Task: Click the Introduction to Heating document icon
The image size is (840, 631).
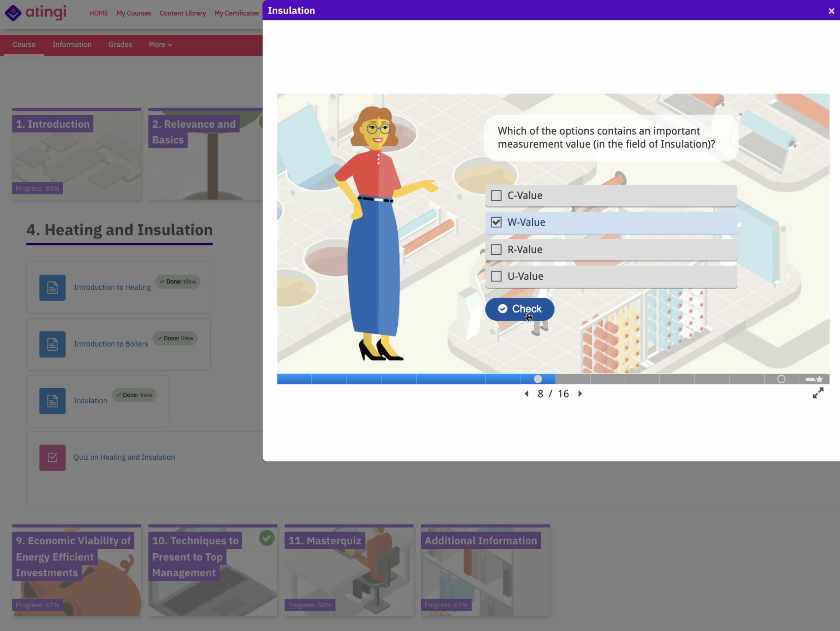Action: (52, 287)
